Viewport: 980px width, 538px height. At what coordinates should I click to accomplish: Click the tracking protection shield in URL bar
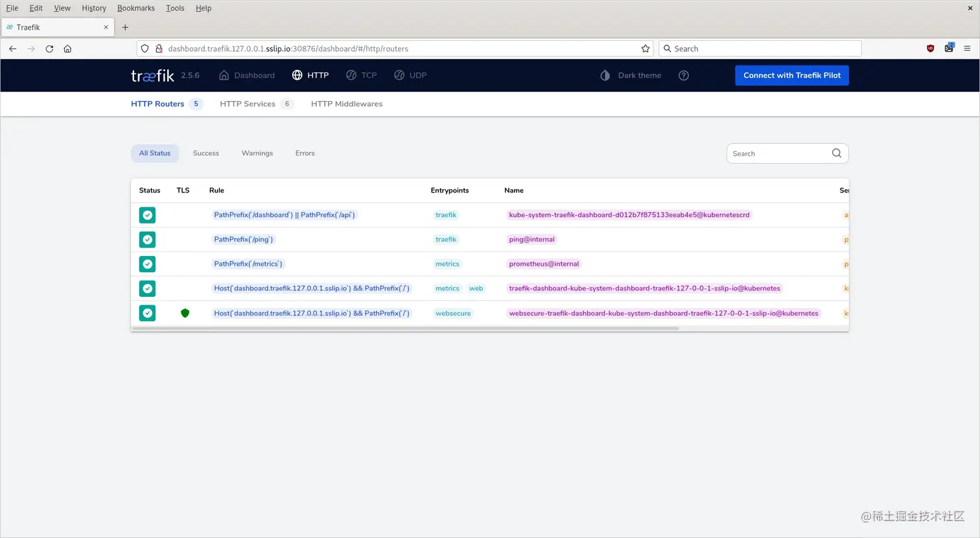[145, 49]
